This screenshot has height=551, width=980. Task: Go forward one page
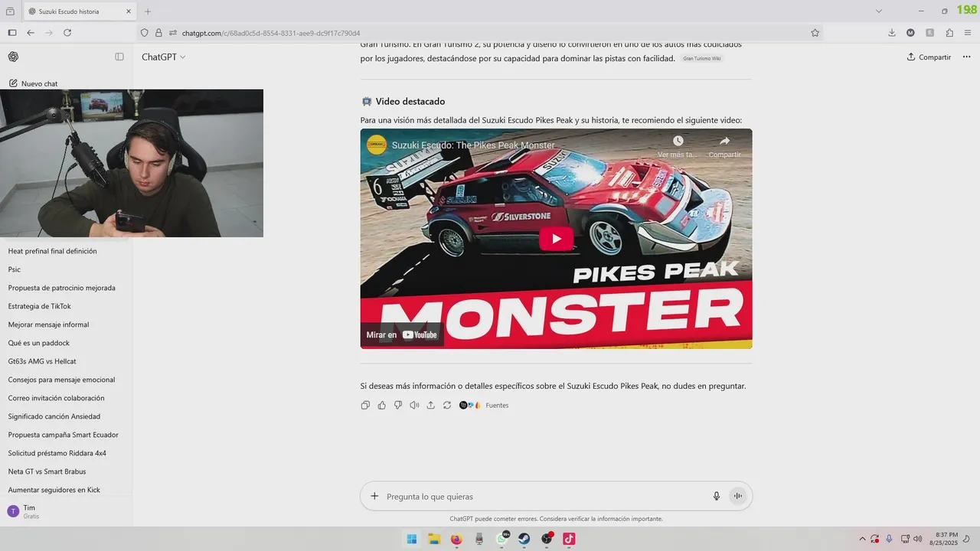(49, 33)
